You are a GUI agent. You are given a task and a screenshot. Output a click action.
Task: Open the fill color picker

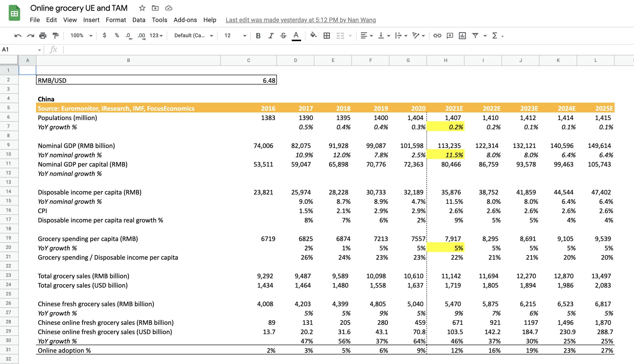click(x=313, y=36)
